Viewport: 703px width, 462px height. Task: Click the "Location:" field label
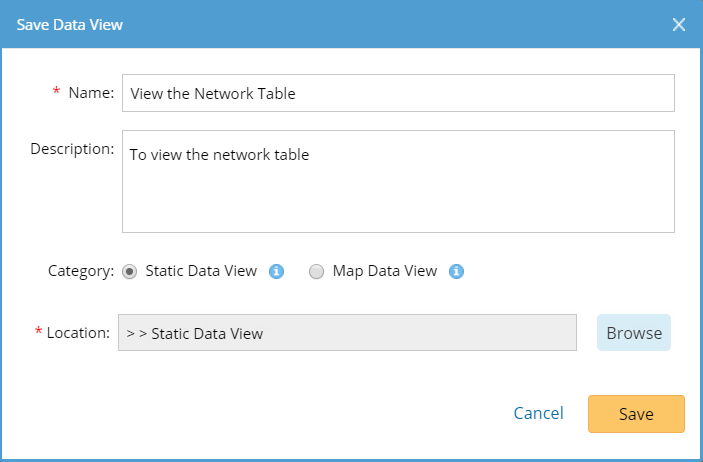[78, 333]
